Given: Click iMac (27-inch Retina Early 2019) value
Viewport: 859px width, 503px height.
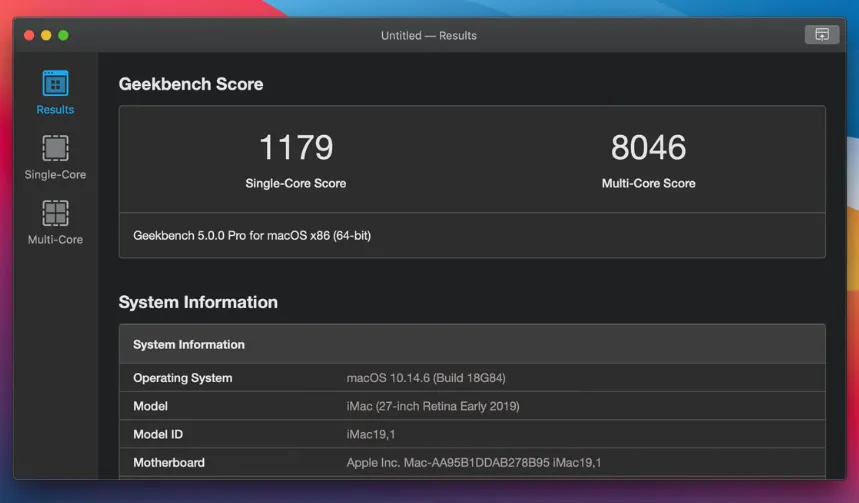Looking at the screenshot, I should point(433,406).
